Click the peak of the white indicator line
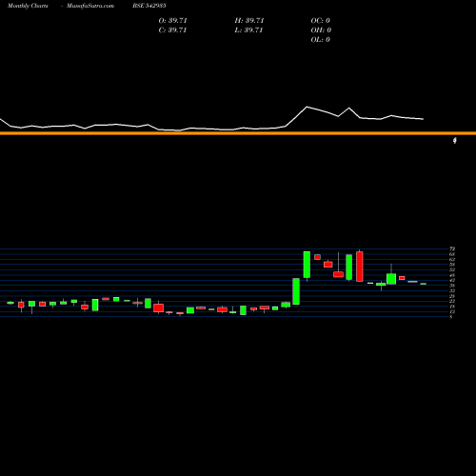Viewport: 476px width, 476px height. (x=307, y=107)
